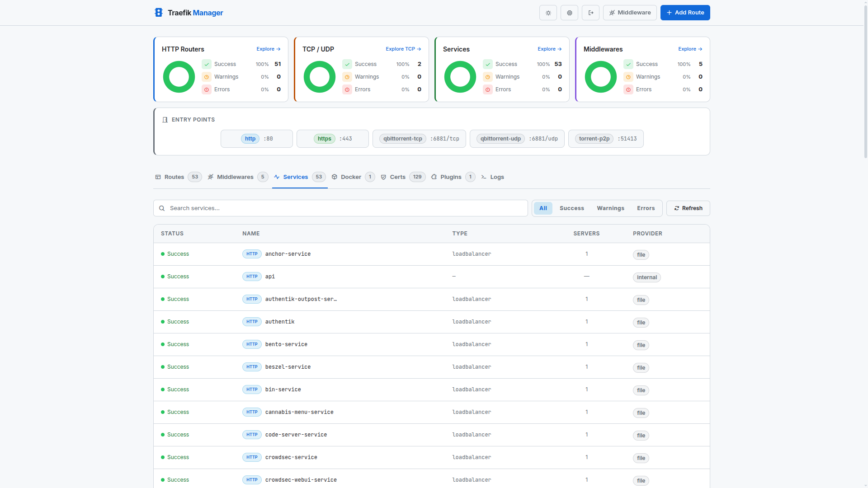Click the Plugins puzzle icon

click(434, 177)
